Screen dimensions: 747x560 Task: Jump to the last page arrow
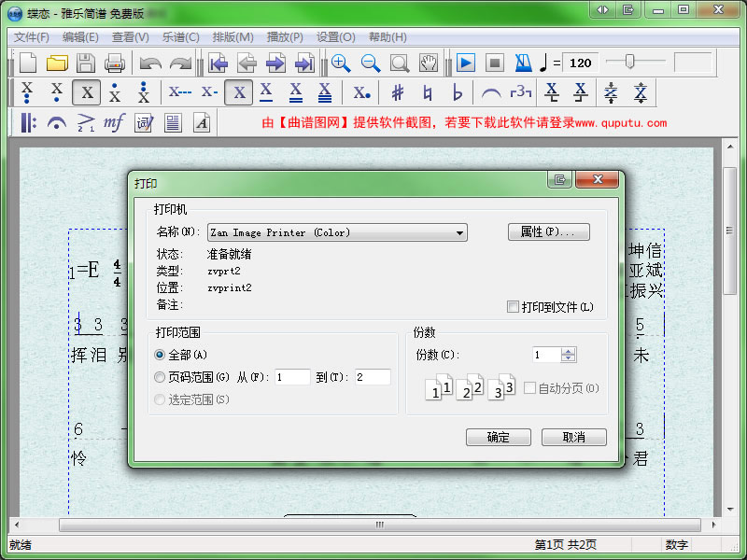tap(304, 63)
